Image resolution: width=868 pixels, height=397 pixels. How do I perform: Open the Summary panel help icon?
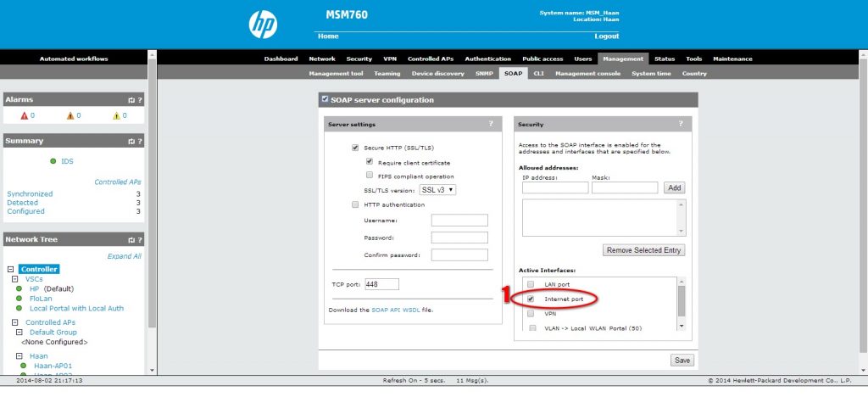point(140,141)
